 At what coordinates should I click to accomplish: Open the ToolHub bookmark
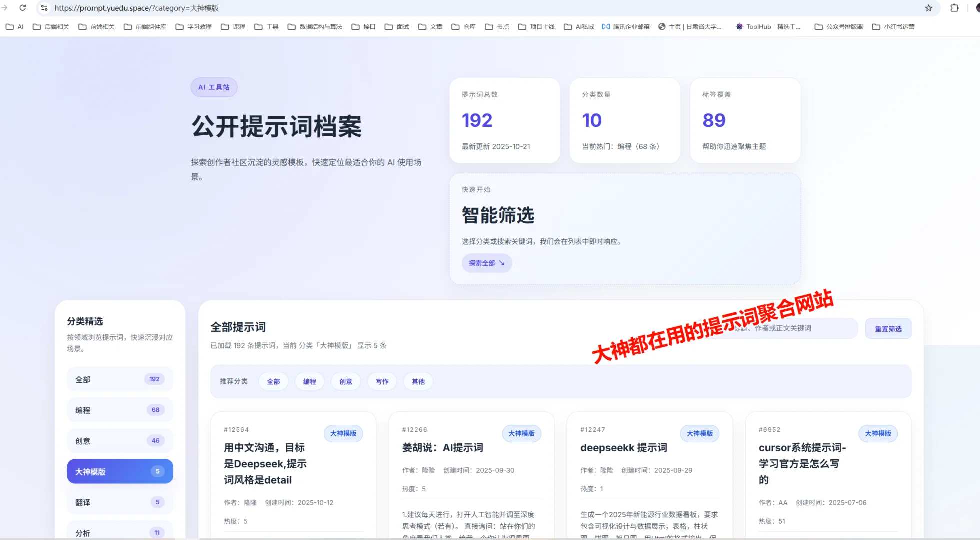tap(767, 26)
